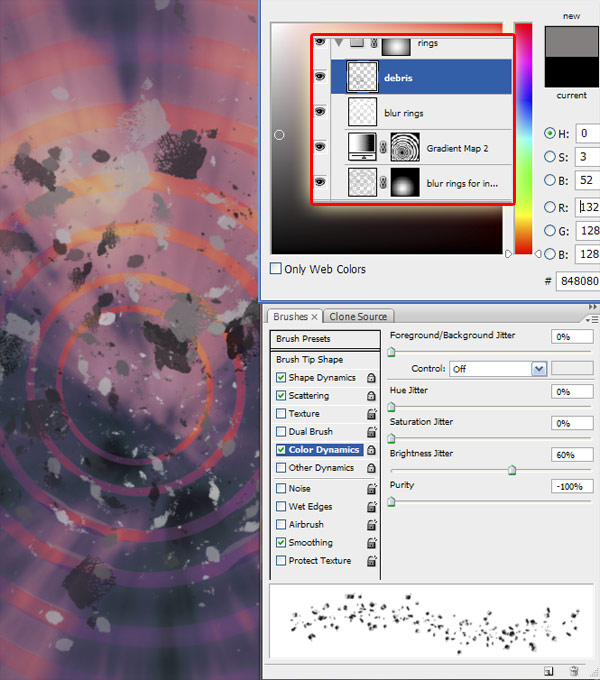Click the Purity value field -100%
The height and width of the screenshot is (680, 600).
pyautogui.click(x=572, y=487)
